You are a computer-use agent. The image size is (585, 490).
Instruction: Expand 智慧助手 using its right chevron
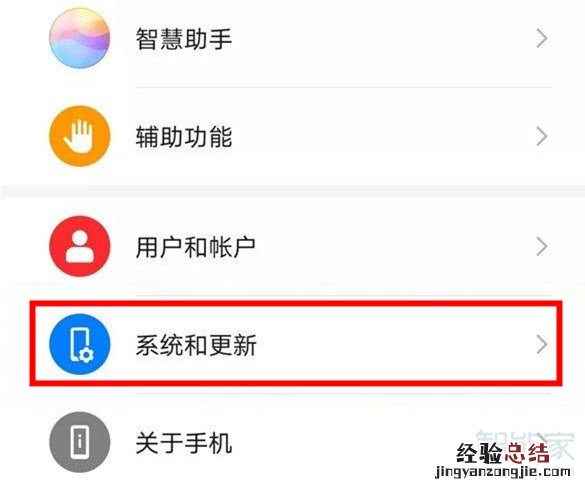pos(542,38)
